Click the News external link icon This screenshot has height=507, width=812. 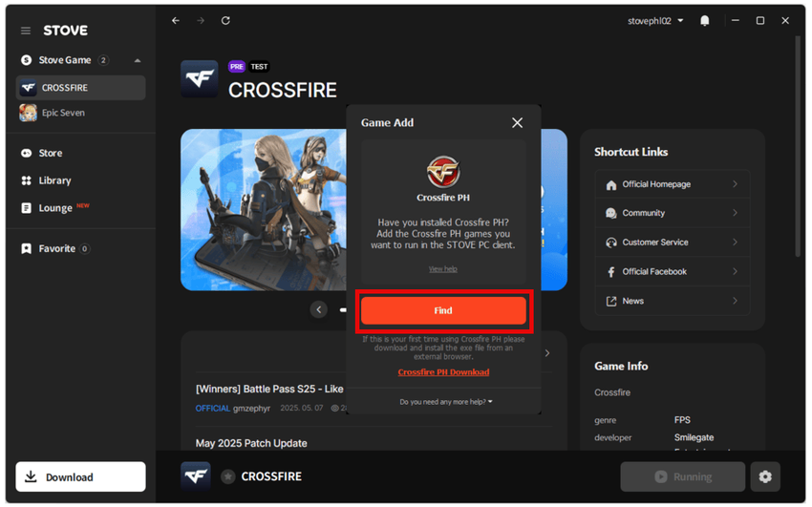click(x=611, y=301)
